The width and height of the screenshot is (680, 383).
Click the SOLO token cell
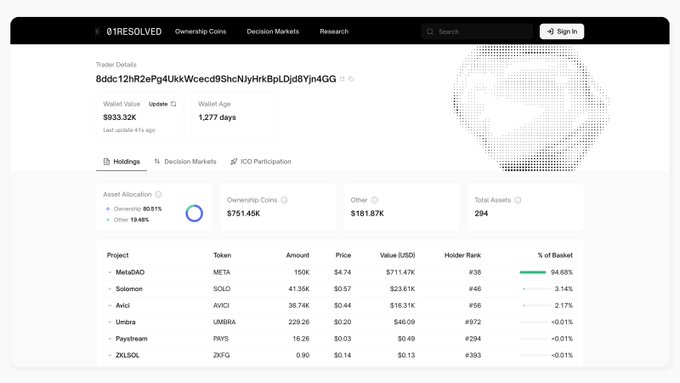[x=222, y=289]
